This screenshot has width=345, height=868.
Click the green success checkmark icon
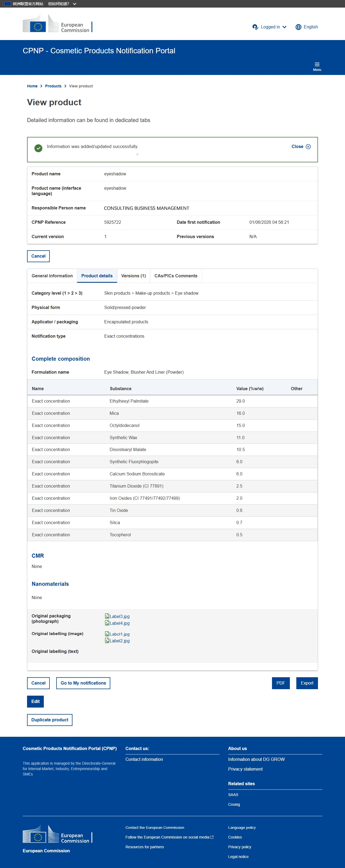(38, 148)
